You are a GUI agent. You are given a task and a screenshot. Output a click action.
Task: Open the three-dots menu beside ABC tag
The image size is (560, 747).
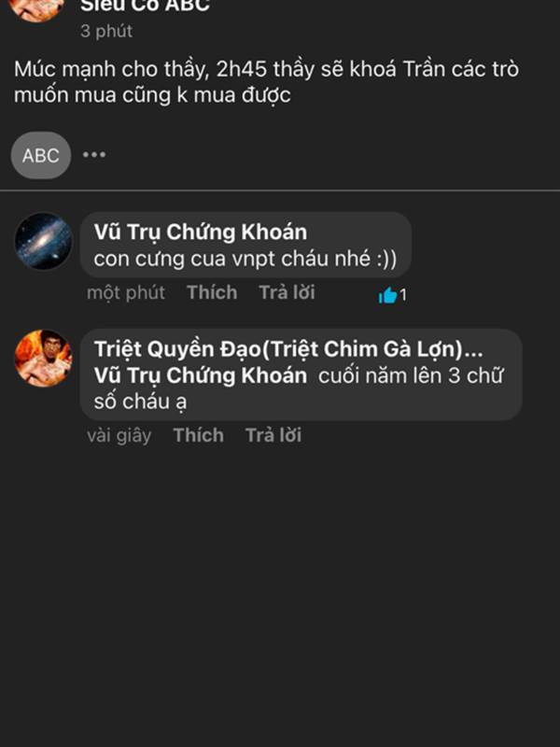coord(94,155)
